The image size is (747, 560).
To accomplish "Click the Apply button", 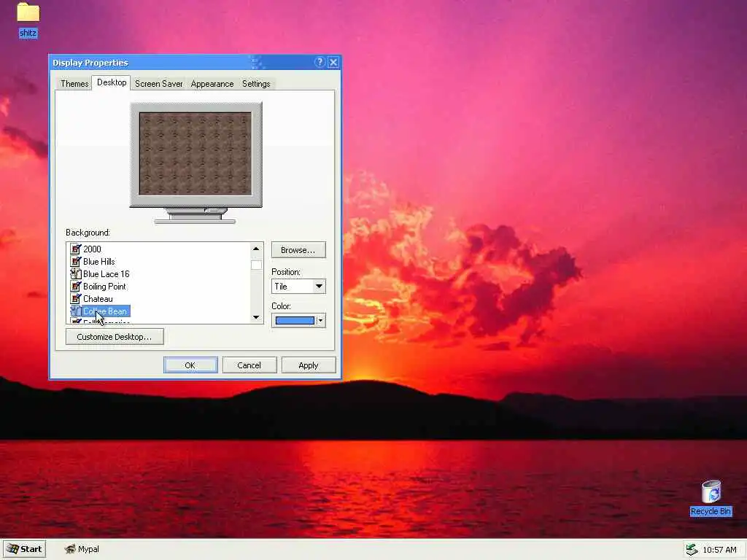I will (x=309, y=365).
